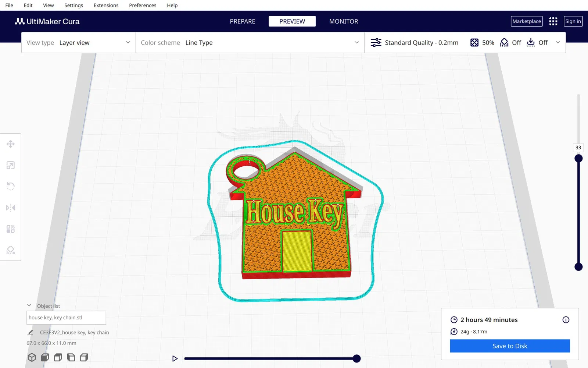The image size is (588, 368).
Task: Click the lower layer slider handle
Action: tap(578, 267)
